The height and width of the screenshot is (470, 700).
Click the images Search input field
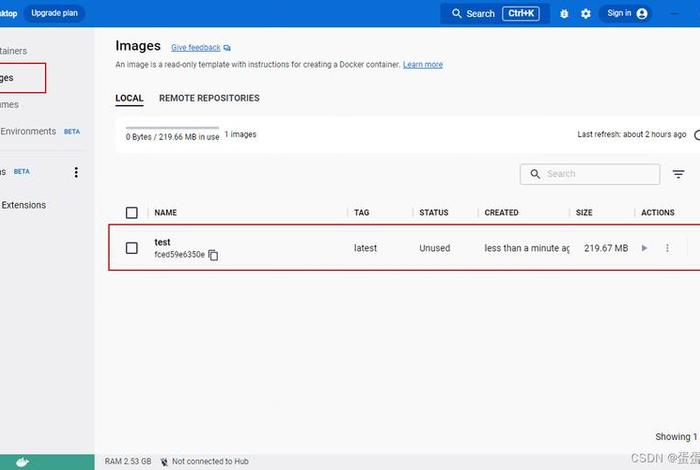coord(590,174)
